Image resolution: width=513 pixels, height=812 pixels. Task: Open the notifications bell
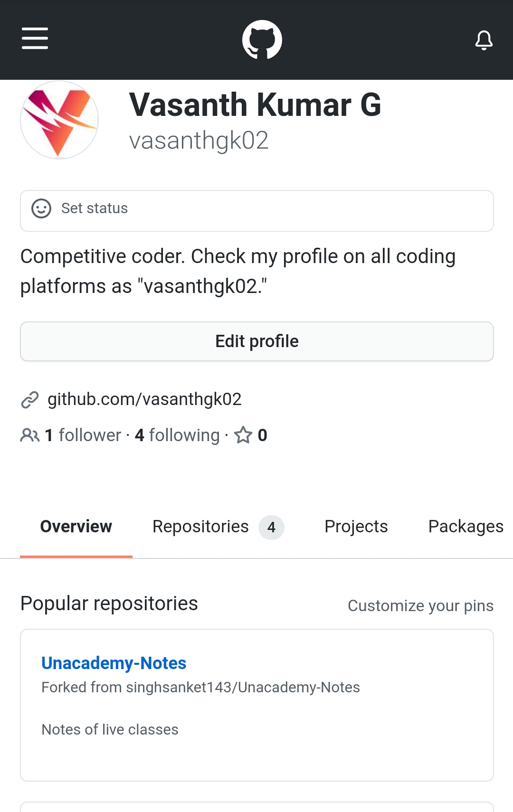point(484,40)
